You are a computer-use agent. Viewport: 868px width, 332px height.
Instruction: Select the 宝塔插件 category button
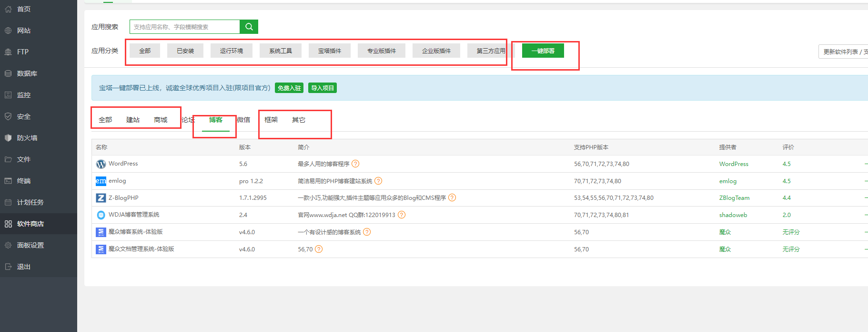330,51
